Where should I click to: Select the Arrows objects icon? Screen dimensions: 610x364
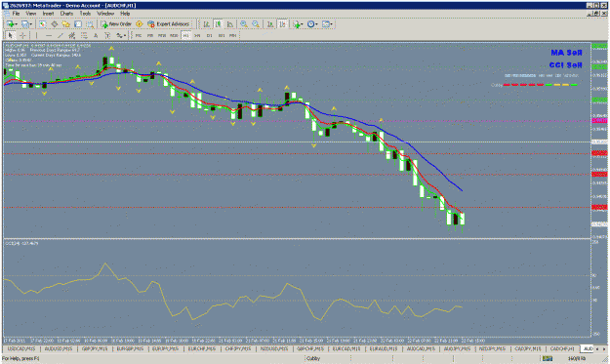pos(119,35)
